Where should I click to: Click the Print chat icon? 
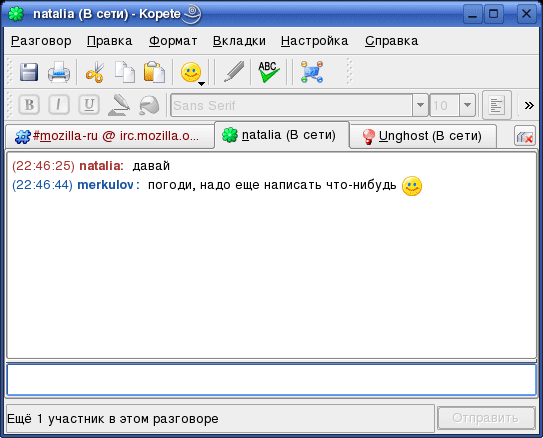(59, 72)
